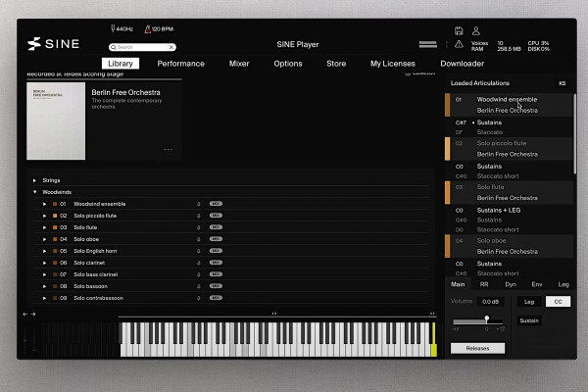Click the save preset floppy disk icon

pyautogui.click(x=459, y=30)
